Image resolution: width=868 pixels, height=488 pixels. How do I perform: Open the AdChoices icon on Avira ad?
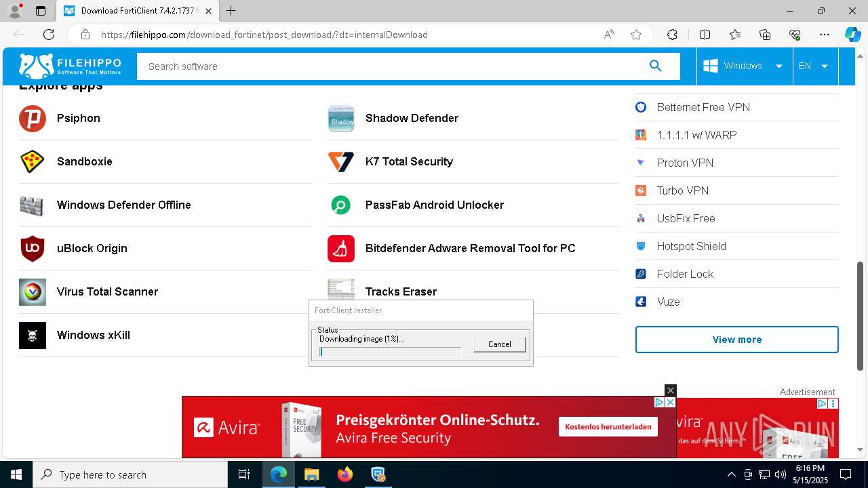[x=659, y=402]
